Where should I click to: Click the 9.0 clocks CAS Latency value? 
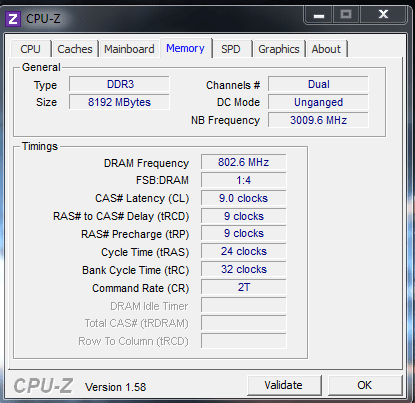[244, 198]
